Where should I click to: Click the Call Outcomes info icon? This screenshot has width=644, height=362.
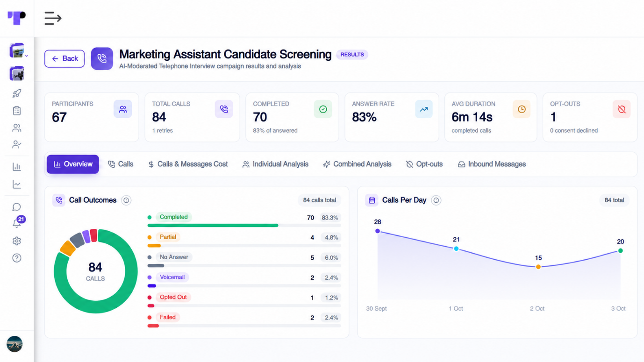point(126,200)
